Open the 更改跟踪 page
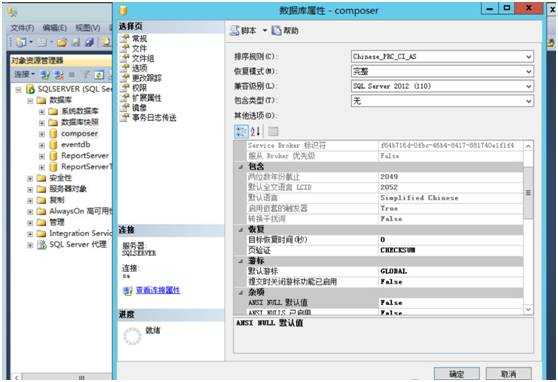558x382 pixels. click(147, 78)
